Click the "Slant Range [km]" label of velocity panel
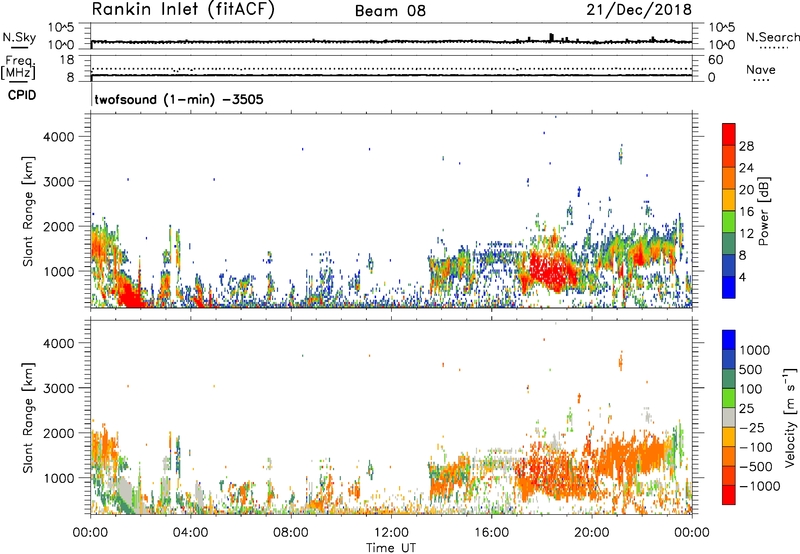 tap(28, 418)
